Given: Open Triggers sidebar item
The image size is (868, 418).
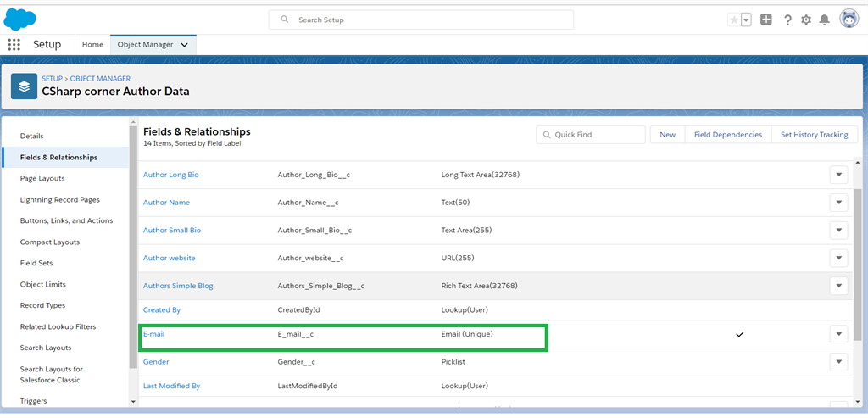Looking at the screenshot, I should click(x=34, y=401).
